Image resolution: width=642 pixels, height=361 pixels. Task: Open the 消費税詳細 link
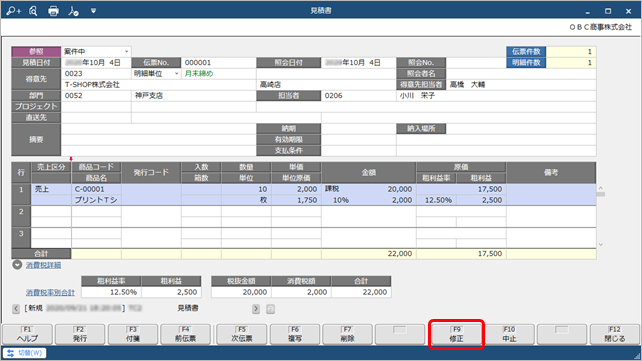(x=43, y=265)
